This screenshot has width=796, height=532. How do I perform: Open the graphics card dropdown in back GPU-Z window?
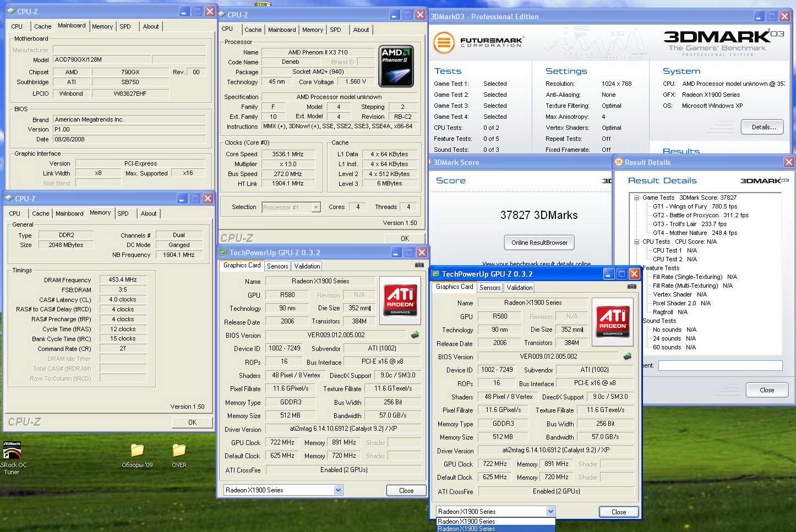point(338,490)
